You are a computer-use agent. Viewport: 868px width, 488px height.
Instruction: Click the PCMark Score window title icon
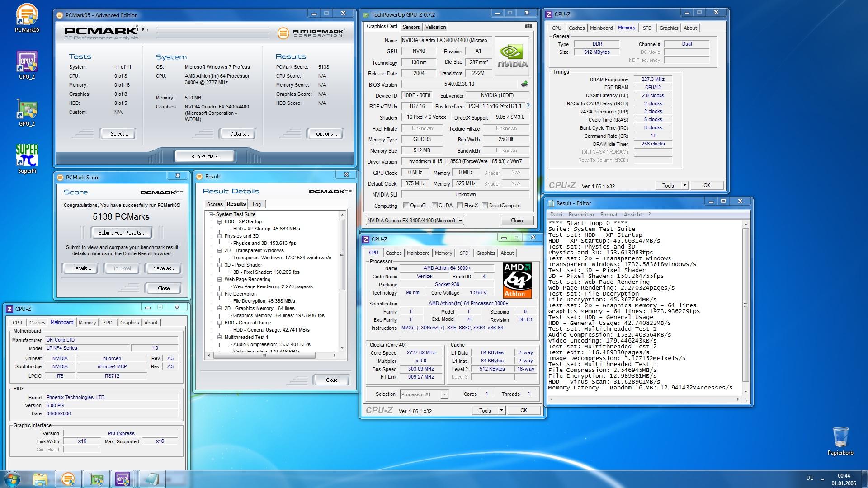tap(60, 178)
